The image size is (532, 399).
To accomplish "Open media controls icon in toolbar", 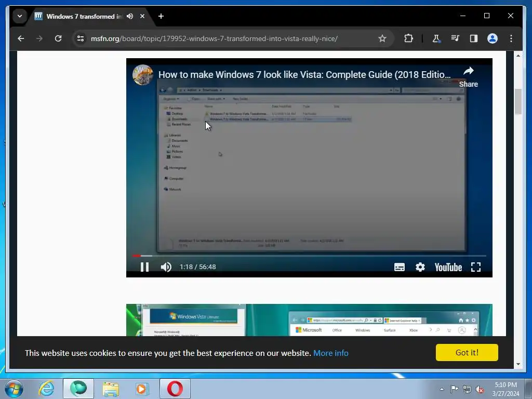I will point(455,38).
